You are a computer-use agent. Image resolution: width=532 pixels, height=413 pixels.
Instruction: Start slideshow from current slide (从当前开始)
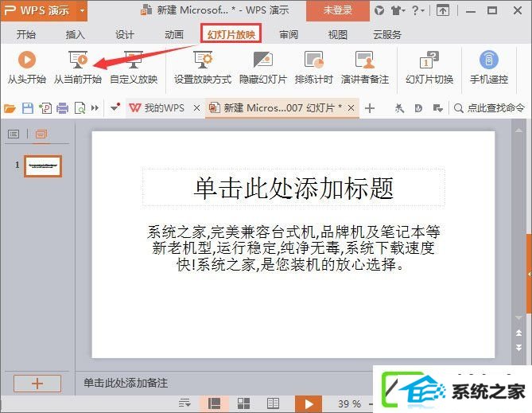[x=78, y=68]
